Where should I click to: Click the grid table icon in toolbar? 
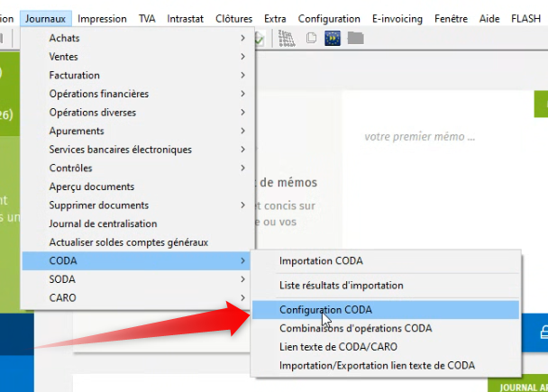pos(287,38)
